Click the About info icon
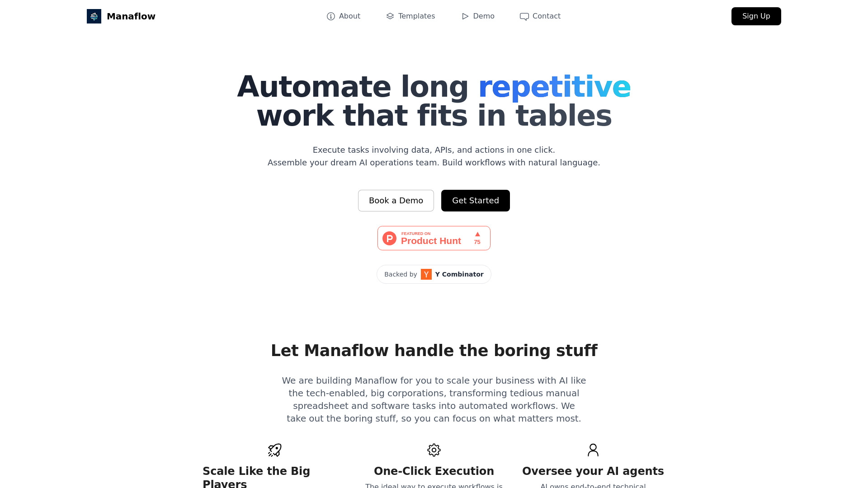Image resolution: width=868 pixels, height=488 pixels. [x=331, y=16]
